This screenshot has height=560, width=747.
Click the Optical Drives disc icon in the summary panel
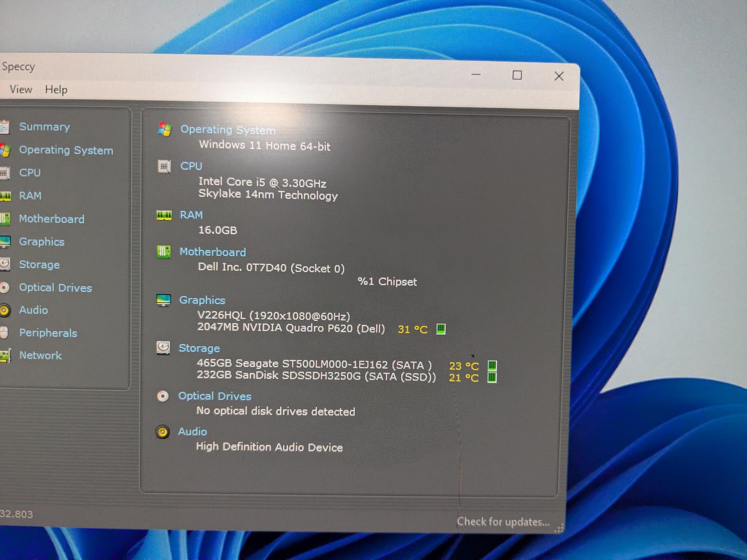pyautogui.click(x=163, y=396)
